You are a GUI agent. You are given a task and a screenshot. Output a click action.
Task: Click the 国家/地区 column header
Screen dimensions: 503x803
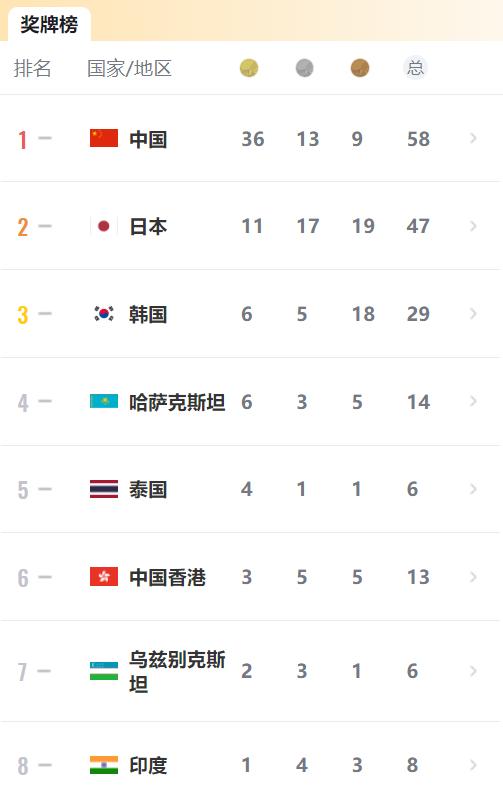point(129,69)
